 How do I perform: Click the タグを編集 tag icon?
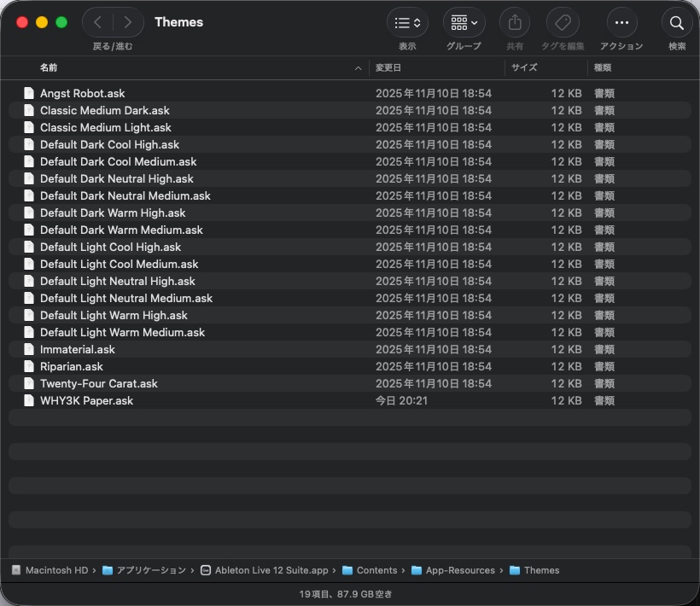coord(563,22)
